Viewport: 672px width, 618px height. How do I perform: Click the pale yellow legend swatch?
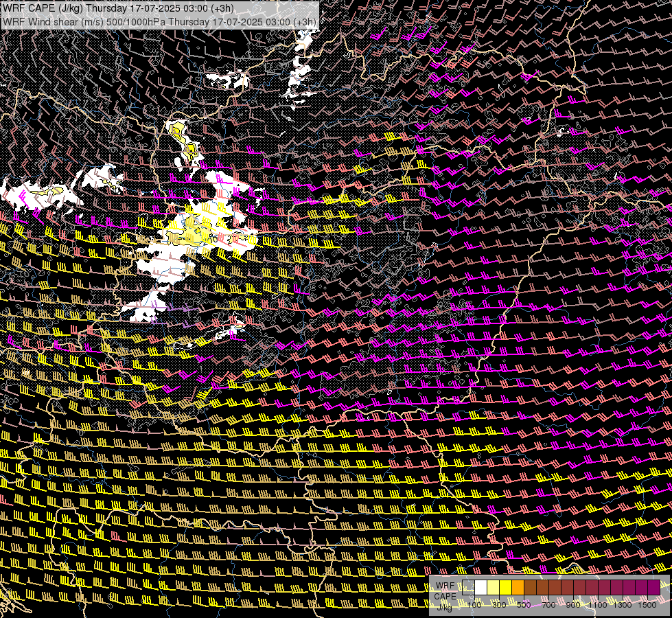pos(494,588)
